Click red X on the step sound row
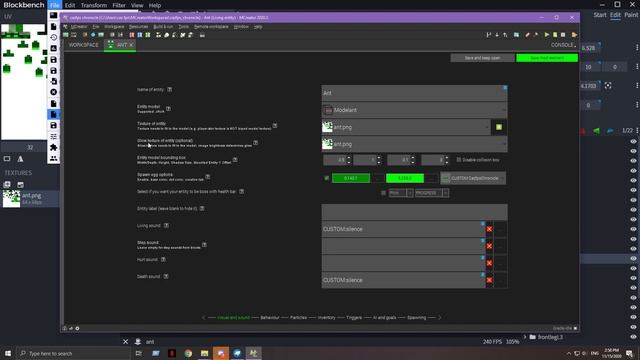Screen dimensions: 640x360 coord(489,247)
